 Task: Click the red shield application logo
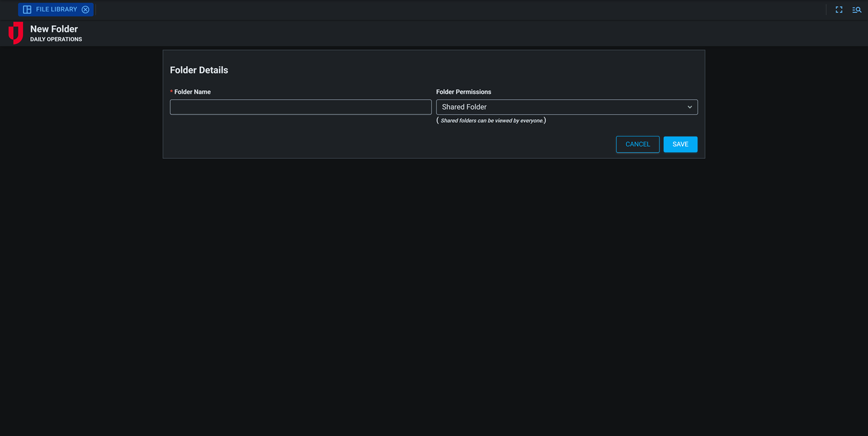pos(14,32)
